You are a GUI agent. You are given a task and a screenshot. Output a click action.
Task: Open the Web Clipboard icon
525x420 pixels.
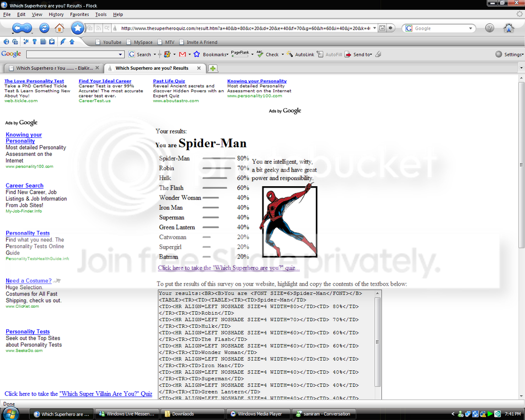52,42
